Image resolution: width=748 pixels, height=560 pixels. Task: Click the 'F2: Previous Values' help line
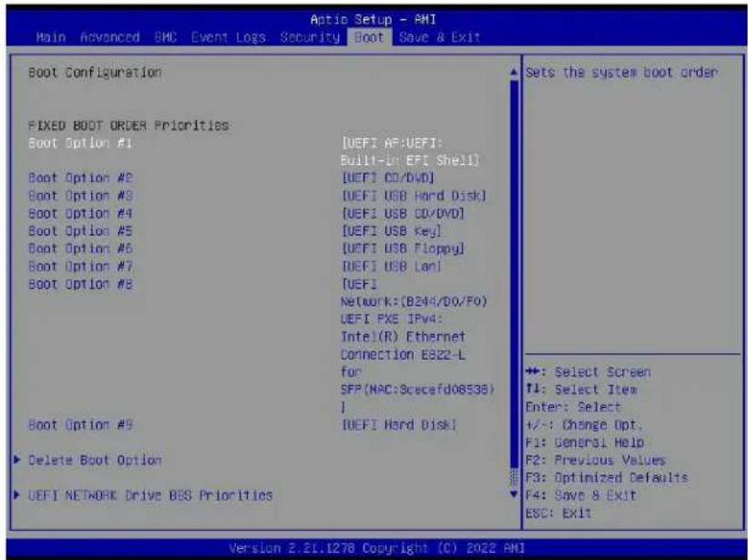595,460
